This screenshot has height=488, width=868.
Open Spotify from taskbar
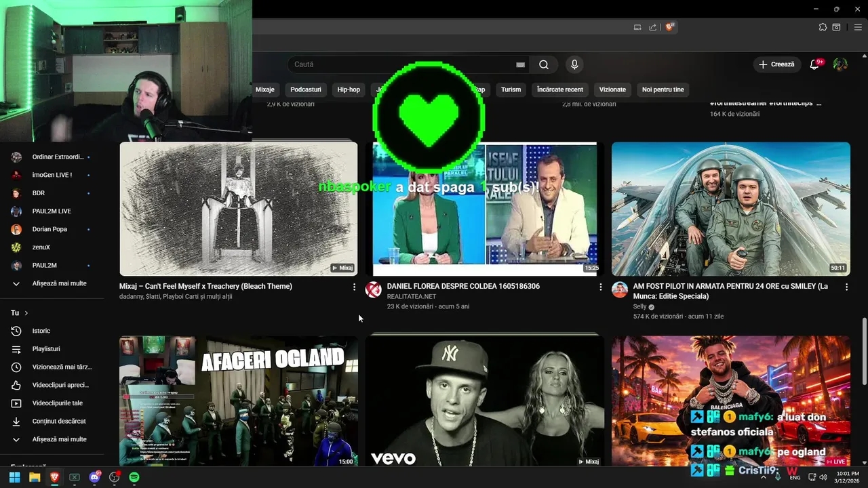coord(134,477)
